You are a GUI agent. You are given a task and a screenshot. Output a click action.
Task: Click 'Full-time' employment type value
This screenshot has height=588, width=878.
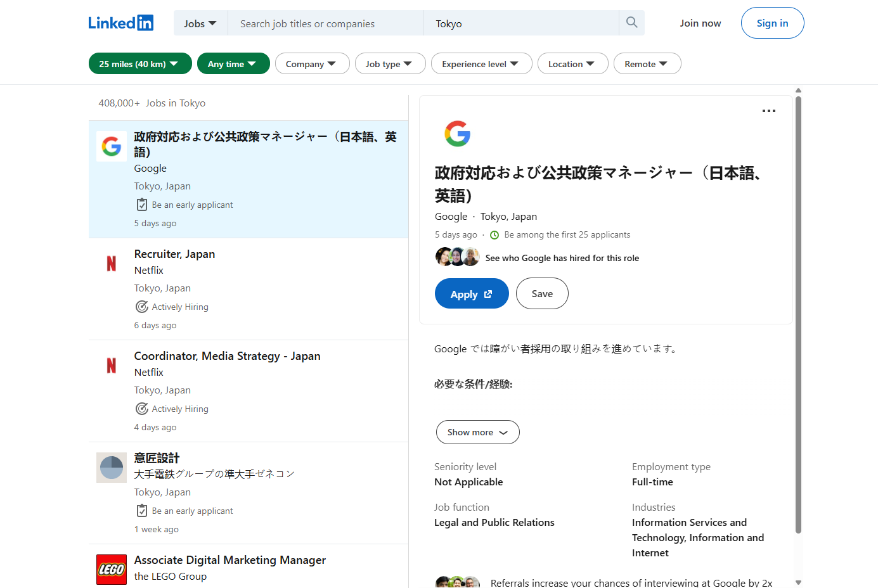652,482
